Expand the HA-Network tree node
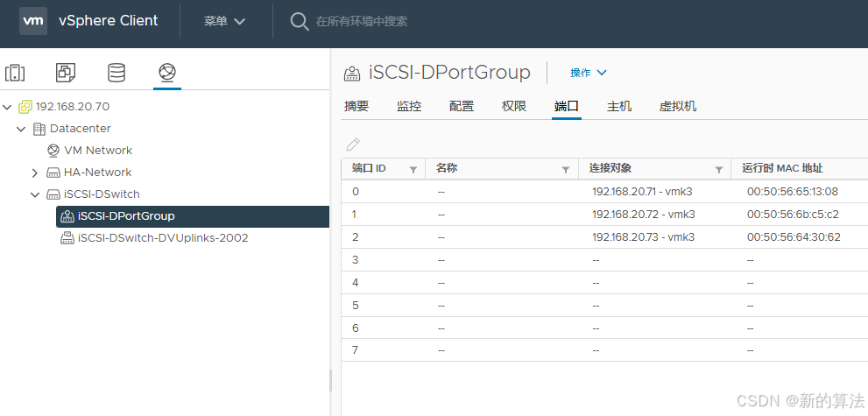Viewport: 868px width, 416px height. pyautogui.click(x=35, y=173)
